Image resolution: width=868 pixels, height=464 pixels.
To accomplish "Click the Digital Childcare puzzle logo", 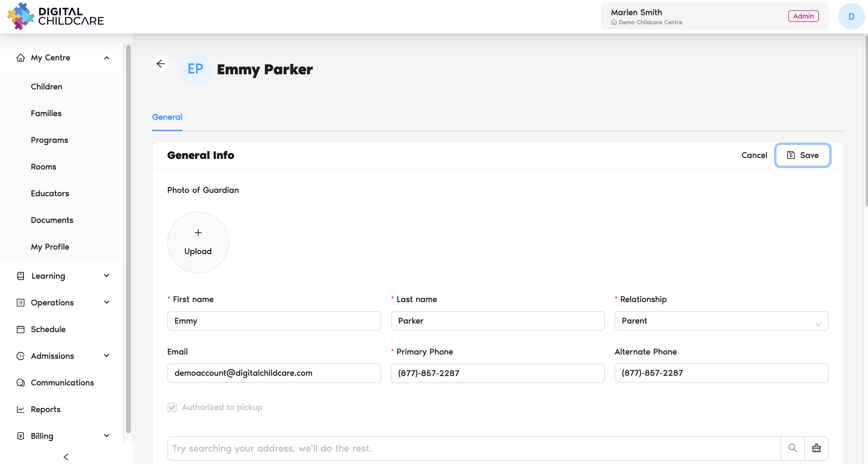I will tap(21, 16).
